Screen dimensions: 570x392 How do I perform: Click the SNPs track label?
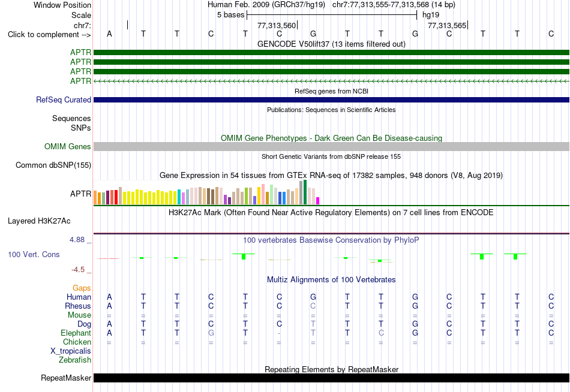[x=81, y=128]
